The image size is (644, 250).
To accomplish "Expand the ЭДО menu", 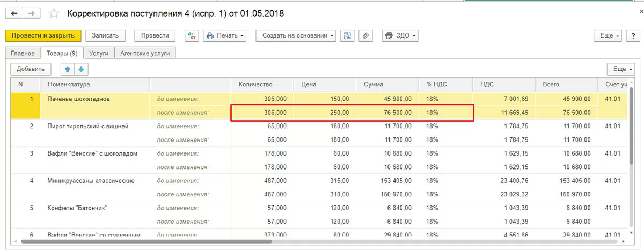I will pyautogui.click(x=400, y=36).
